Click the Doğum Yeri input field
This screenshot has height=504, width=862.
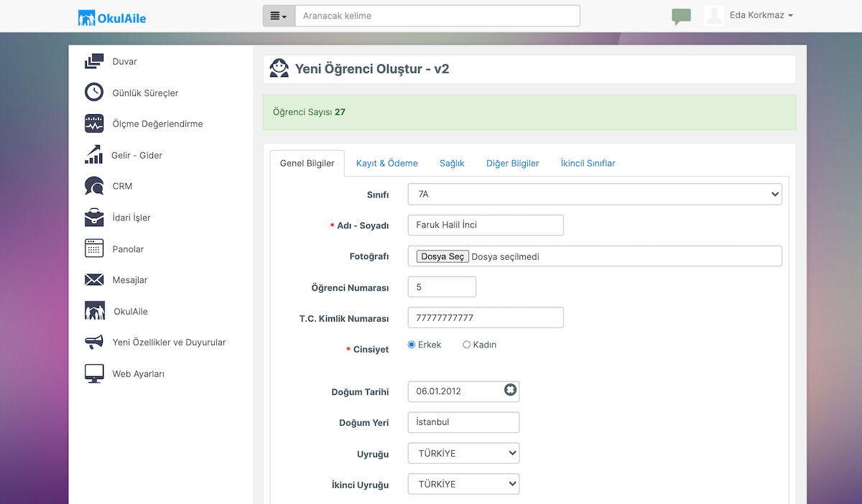(x=463, y=422)
